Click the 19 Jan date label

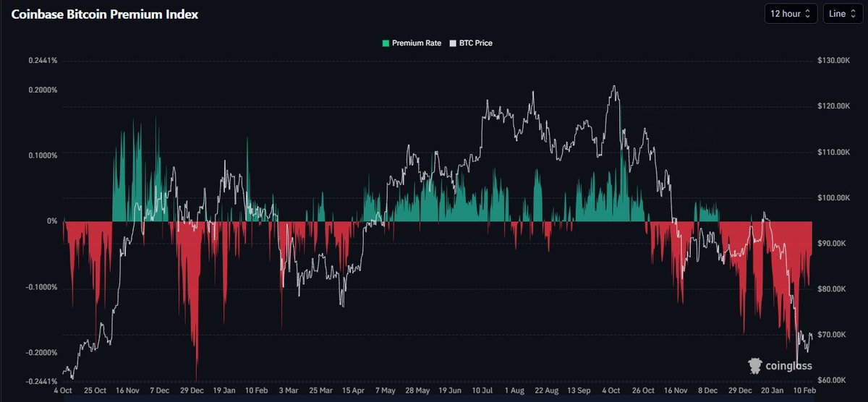point(224,390)
